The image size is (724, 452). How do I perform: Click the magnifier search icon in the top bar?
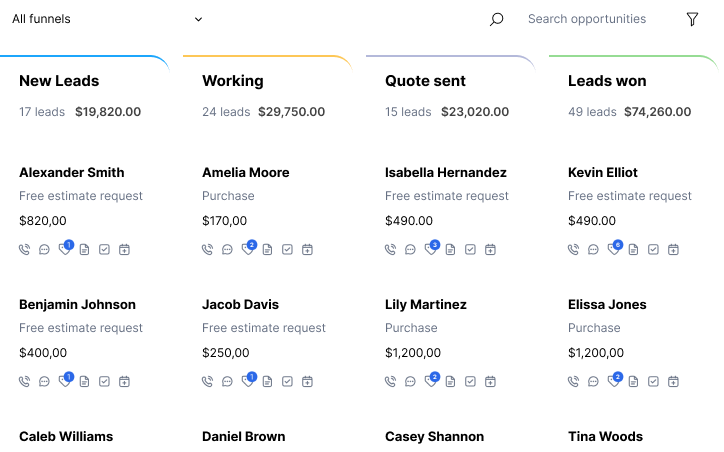pyautogui.click(x=496, y=19)
